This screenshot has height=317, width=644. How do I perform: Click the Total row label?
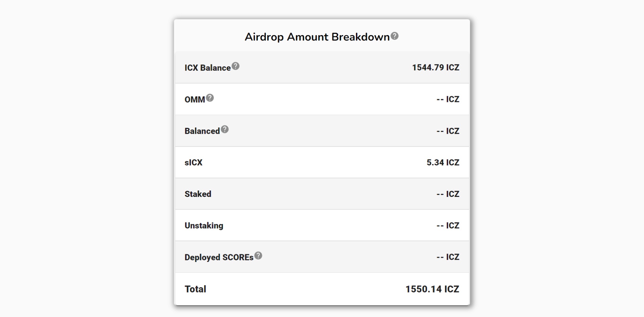click(195, 289)
